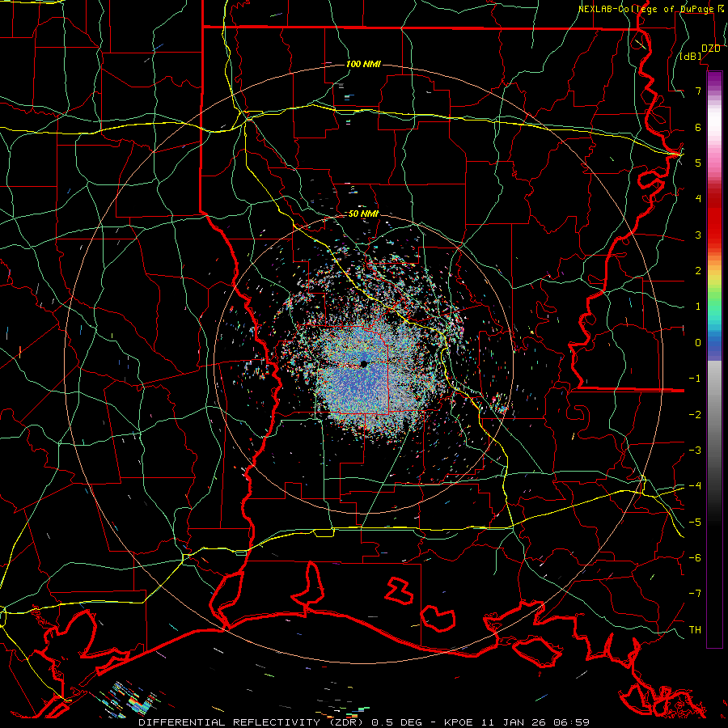Click the "-4" tick label on color scale

[x=695, y=486]
